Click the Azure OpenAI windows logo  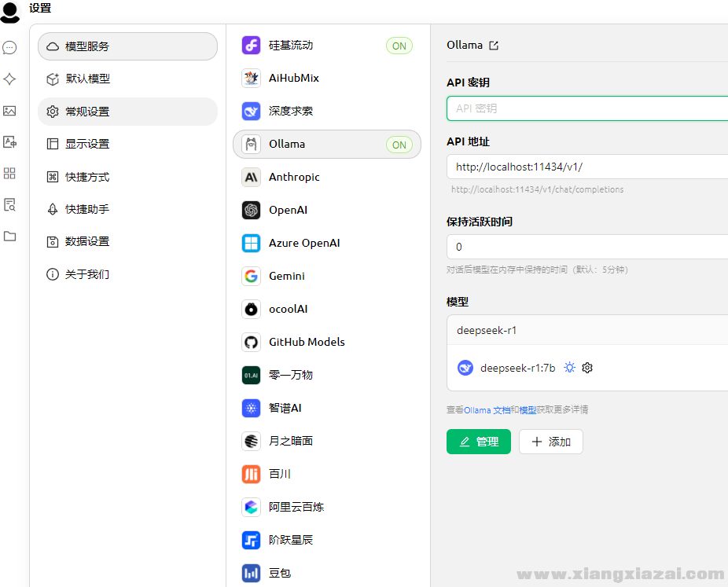(x=251, y=243)
